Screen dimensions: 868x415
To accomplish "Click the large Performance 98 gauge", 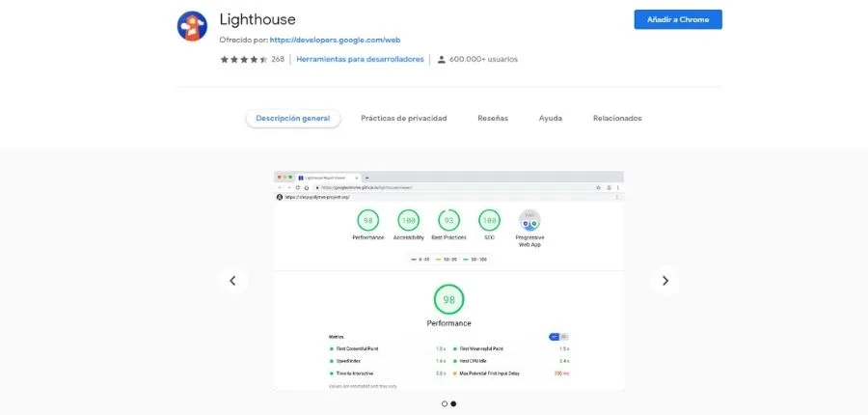I will 448,299.
